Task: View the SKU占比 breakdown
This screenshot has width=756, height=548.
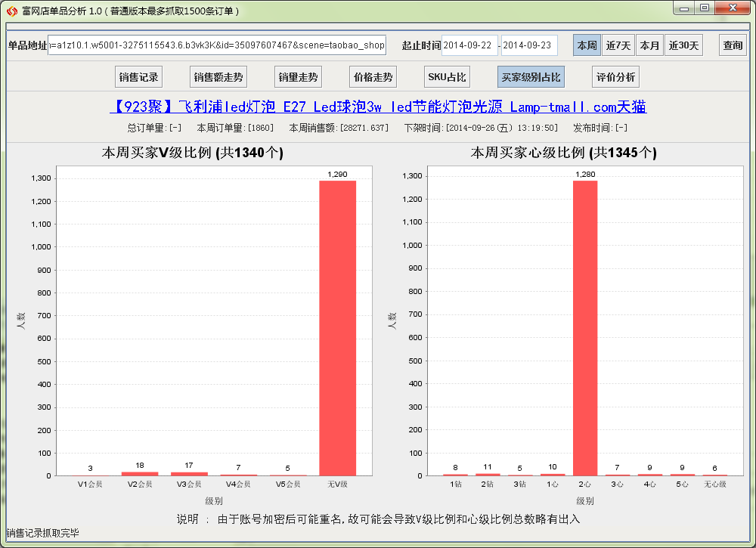Action: pyautogui.click(x=448, y=77)
